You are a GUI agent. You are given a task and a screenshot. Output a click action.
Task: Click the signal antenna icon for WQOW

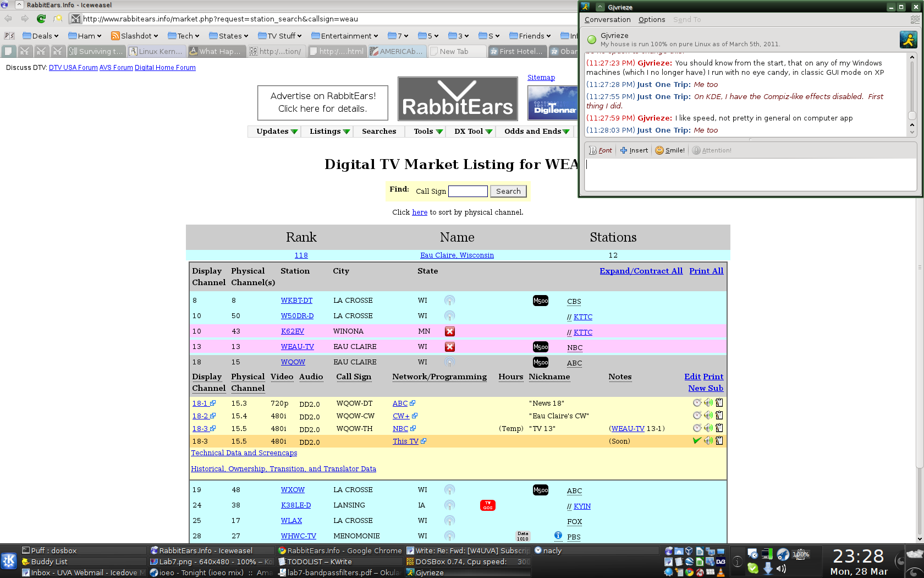[x=449, y=362]
